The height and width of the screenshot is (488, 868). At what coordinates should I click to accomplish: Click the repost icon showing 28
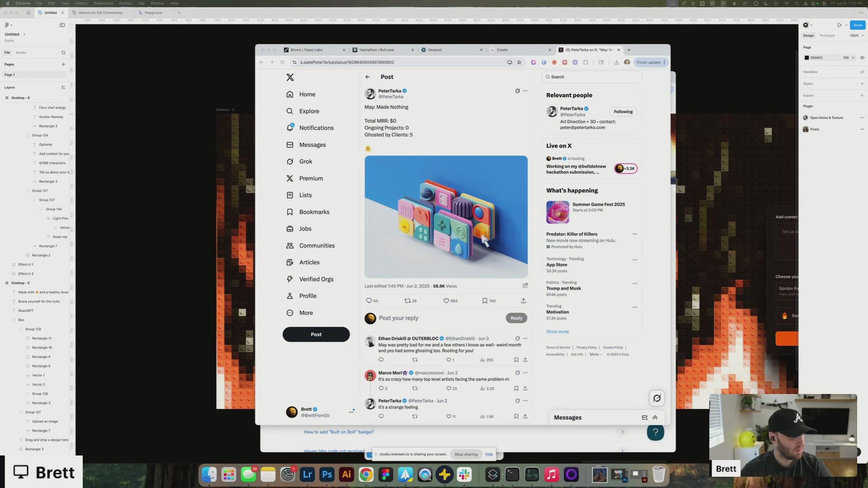coord(407,301)
